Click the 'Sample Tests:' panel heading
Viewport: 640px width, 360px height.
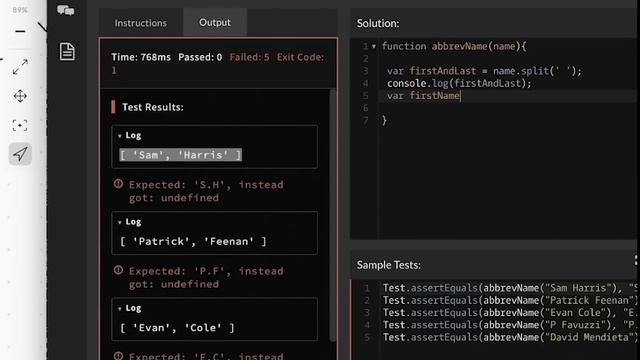389,265
